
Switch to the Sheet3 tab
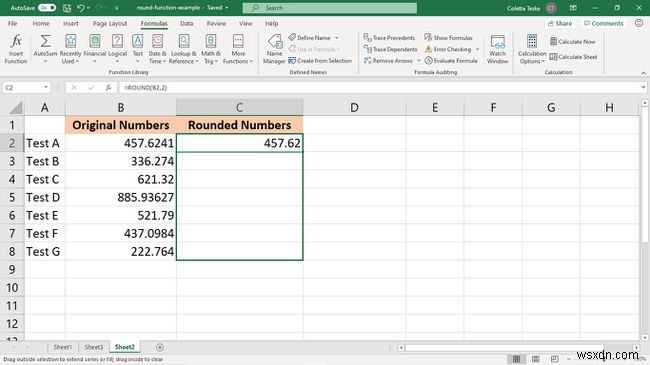94,347
